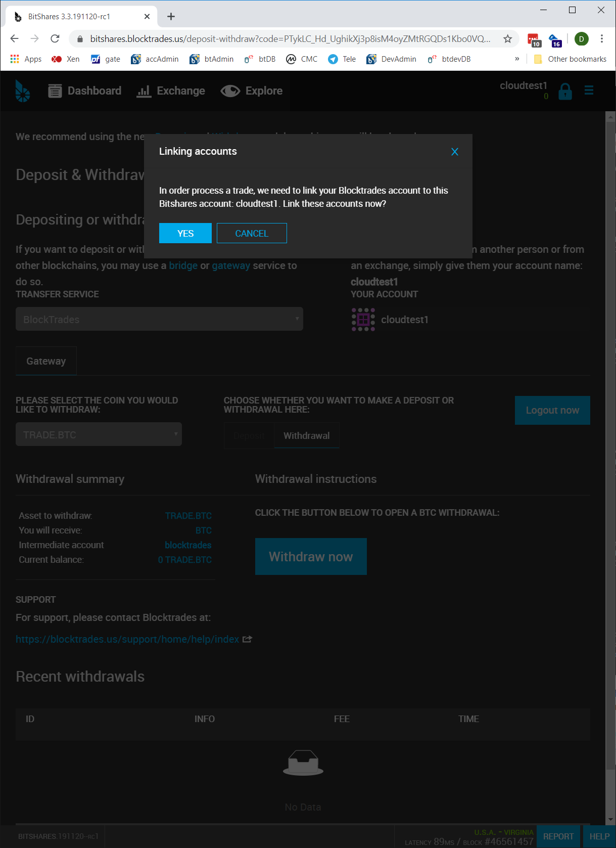
Task: Click the REPORT button in footer
Action: point(558,836)
